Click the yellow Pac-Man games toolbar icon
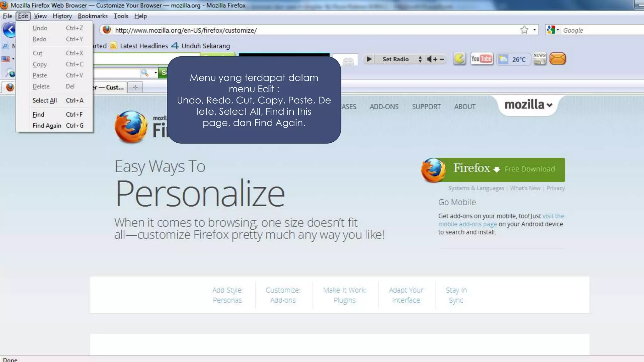 point(459,59)
